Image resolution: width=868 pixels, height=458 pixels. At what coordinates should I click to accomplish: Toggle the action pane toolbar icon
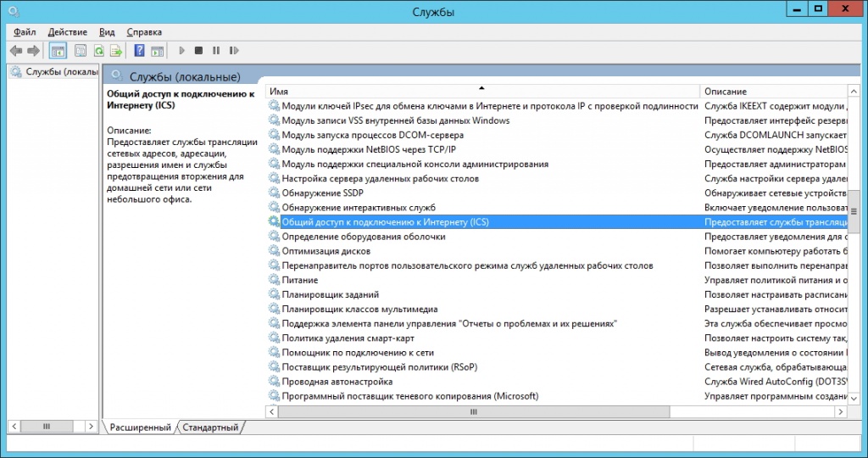coord(157,51)
